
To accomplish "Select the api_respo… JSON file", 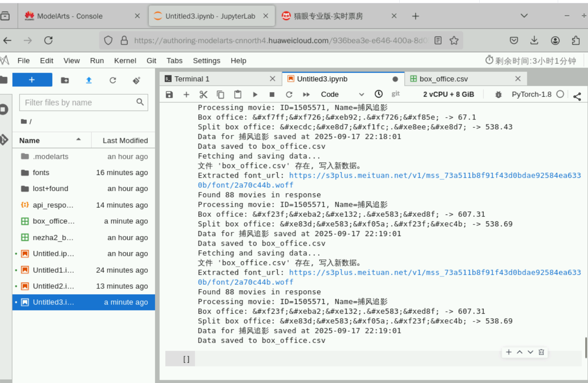I will coord(84,205).
